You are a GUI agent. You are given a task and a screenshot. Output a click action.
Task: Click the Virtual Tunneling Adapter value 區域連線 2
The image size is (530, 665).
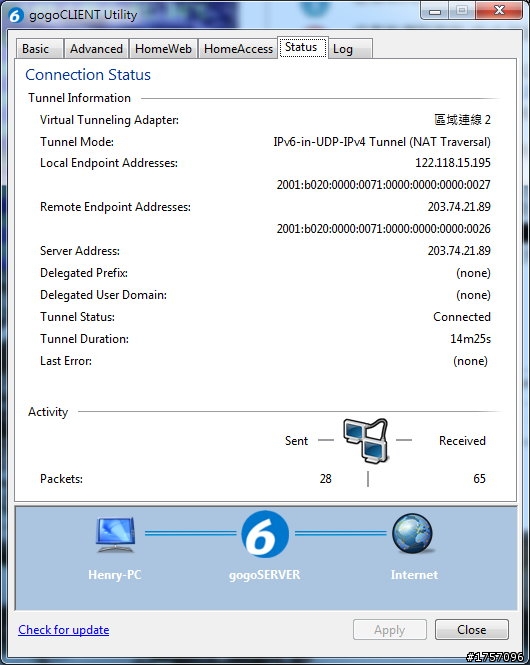462,120
